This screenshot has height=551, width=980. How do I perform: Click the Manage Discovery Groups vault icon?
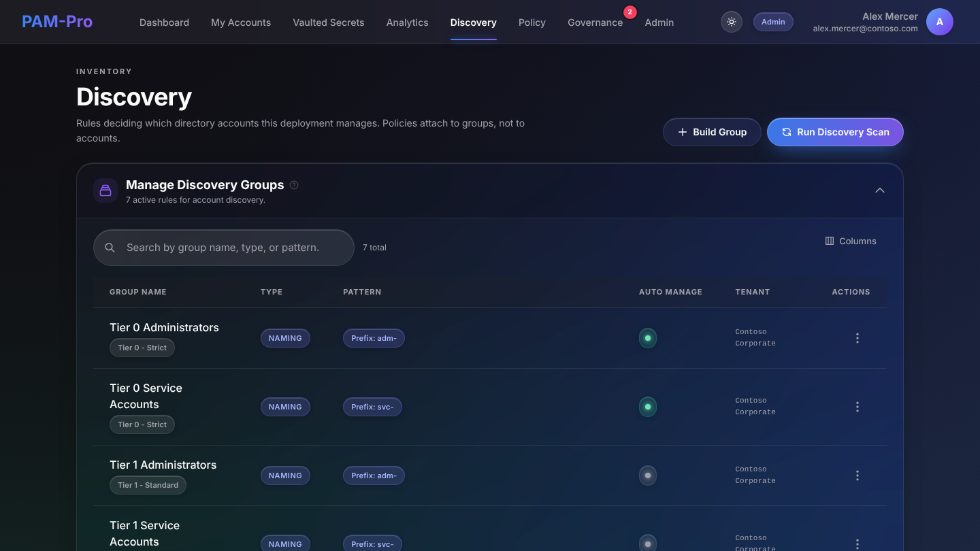105,190
